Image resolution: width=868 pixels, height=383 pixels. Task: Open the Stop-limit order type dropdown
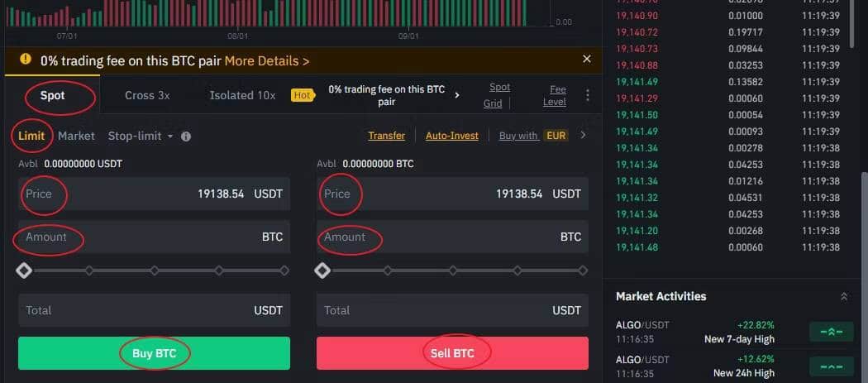141,136
